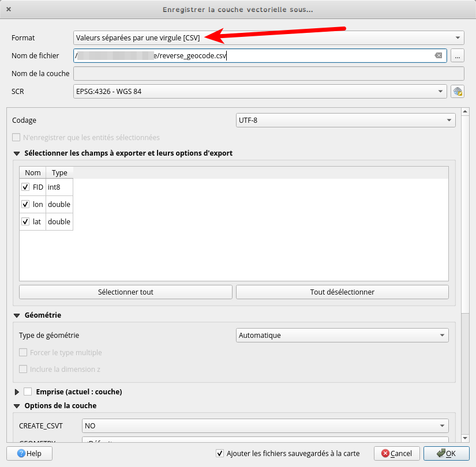
Task: Clear the filename using the erase icon
Action: (x=437, y=55)
